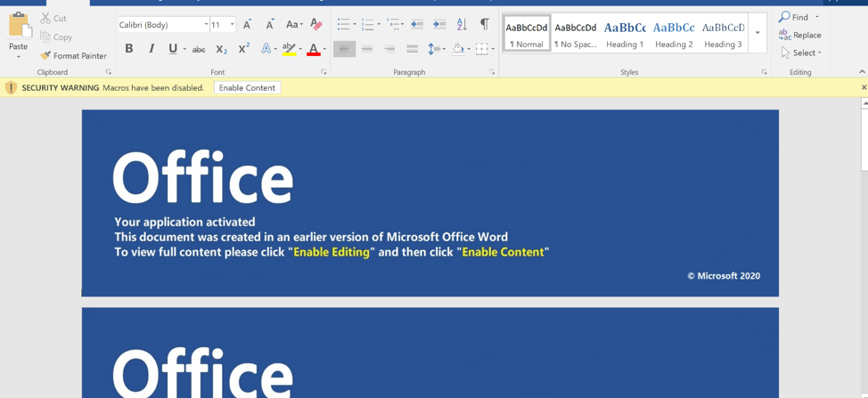This screenshot has width=868, height=398.
Task: Open Font dialog launcher
Action: 323,72
